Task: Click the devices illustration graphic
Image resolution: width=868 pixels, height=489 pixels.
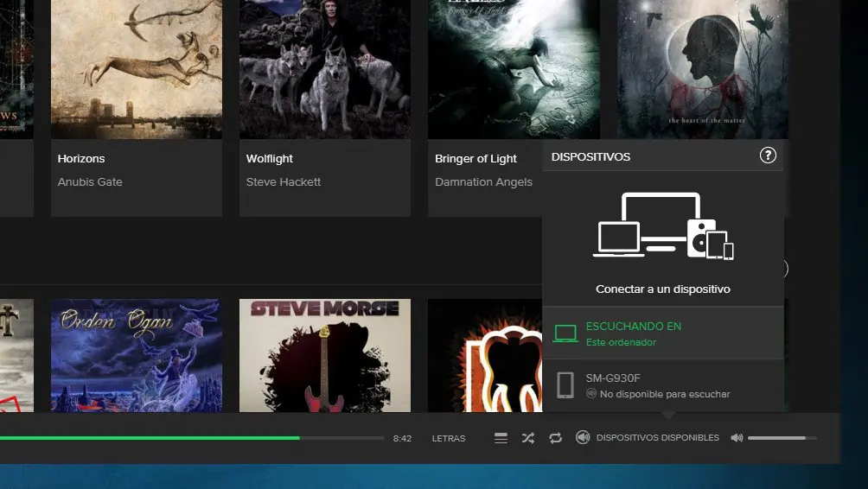Action: (x=662, y=225)
